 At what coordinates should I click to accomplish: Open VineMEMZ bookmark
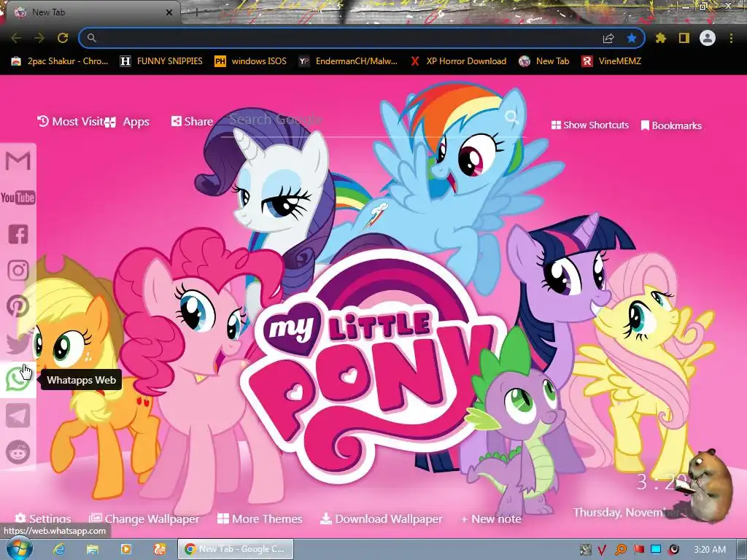[611, 61]
